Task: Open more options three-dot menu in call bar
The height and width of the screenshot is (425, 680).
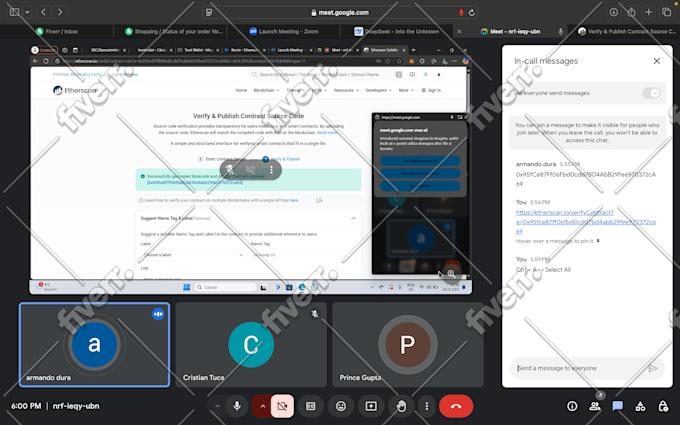Action: tap(427, 406)
